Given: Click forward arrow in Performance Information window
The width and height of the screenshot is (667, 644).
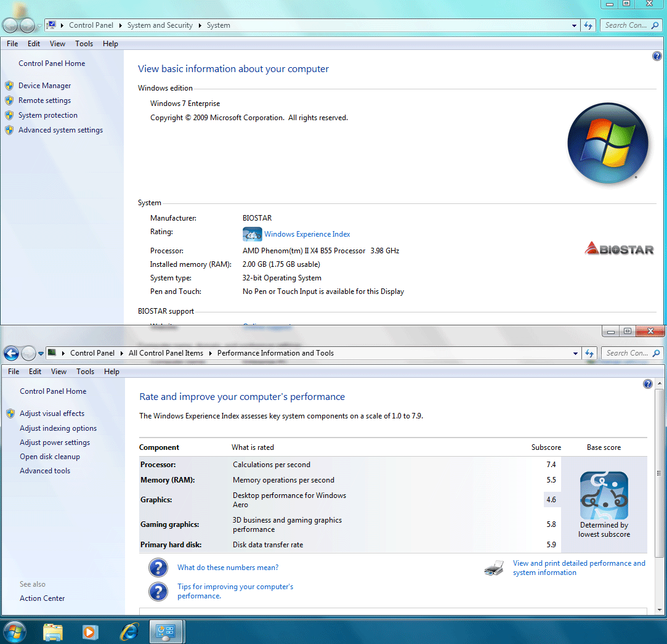Looking at the screenshot, I should tap(28, 353).
